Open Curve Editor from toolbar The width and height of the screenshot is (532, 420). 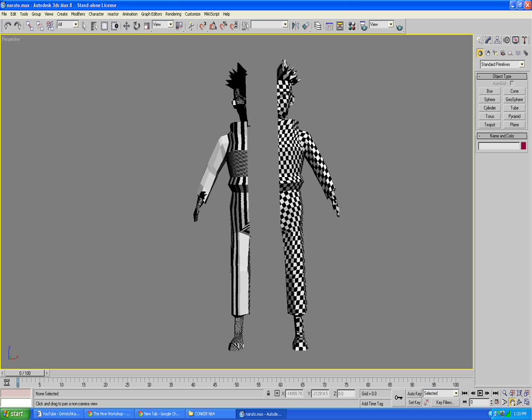[329, 26]
